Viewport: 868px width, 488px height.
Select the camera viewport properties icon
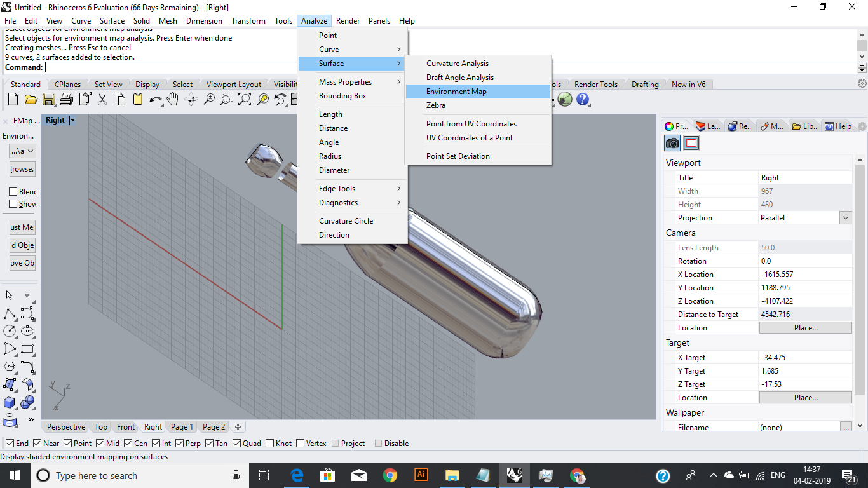(x=672, y=143)
